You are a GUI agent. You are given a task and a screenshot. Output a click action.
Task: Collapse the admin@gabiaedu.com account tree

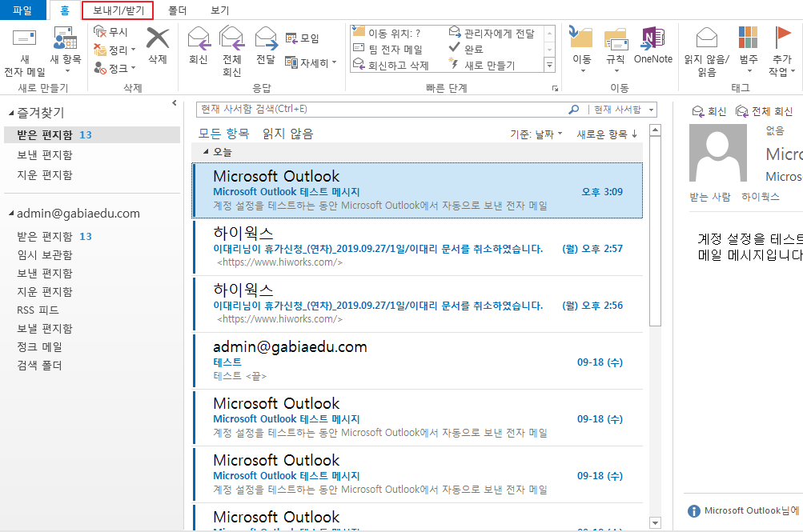11,214
